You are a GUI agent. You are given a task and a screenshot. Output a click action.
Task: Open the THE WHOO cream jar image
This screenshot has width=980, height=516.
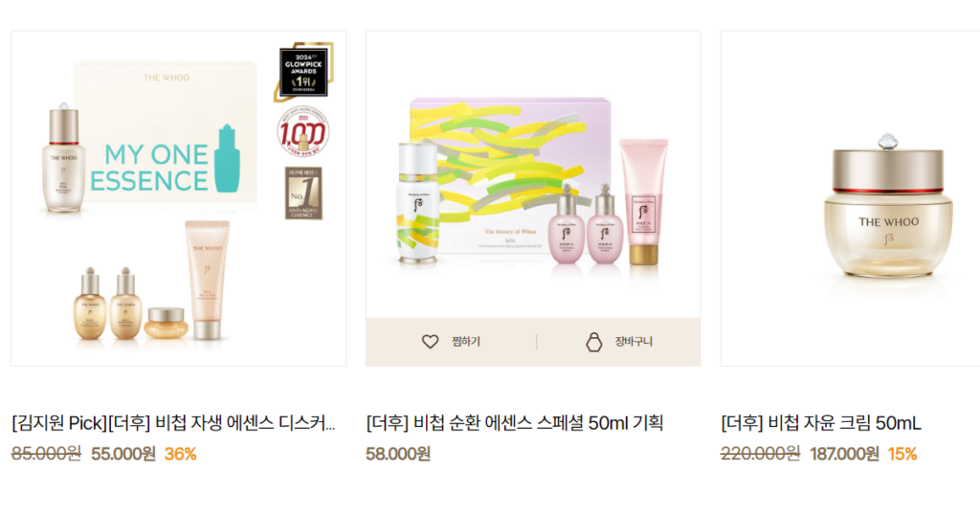tap(851, 198)
